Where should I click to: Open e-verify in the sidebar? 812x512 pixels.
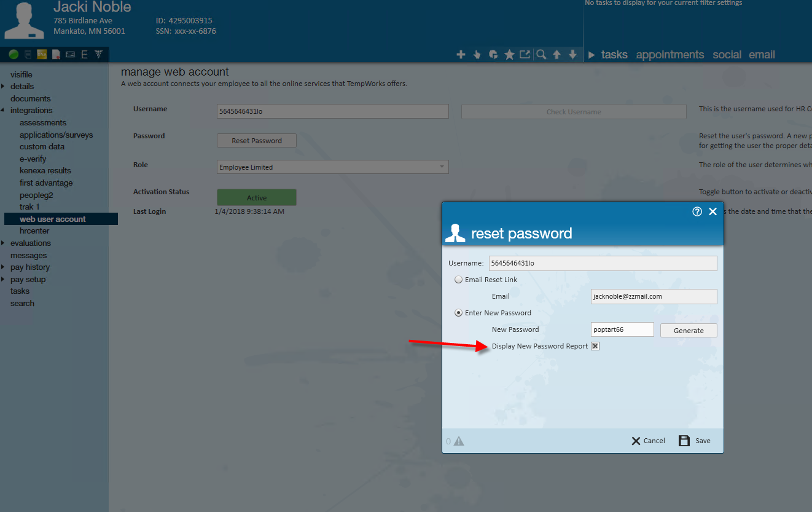click(x=33, y=159)
